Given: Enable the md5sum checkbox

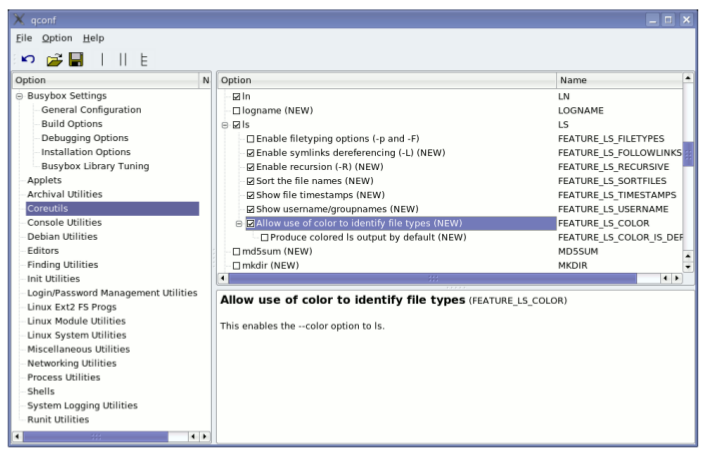Looking at the screenshot, I should (x=237, y=251).
